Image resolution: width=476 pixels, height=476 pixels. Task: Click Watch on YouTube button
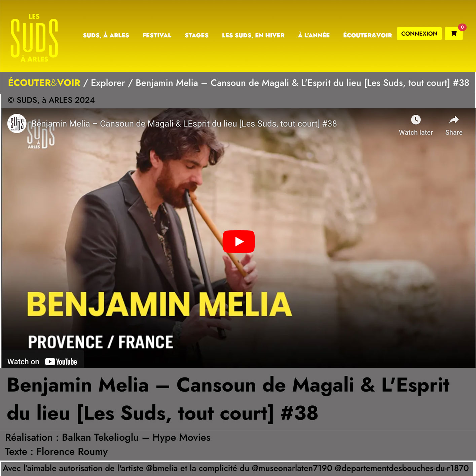(42, 362)
